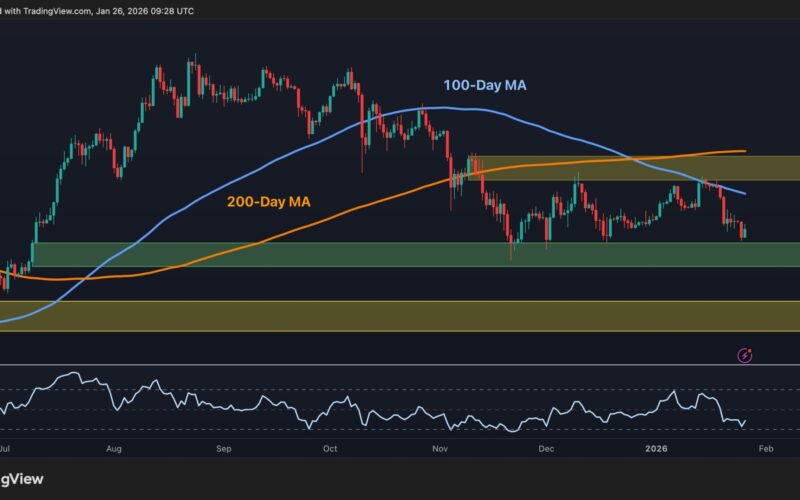The height and width of the screenshot is (500, 800).
Task: Click the latest candlestick at chart's right edge
Action: coord(743,233)
